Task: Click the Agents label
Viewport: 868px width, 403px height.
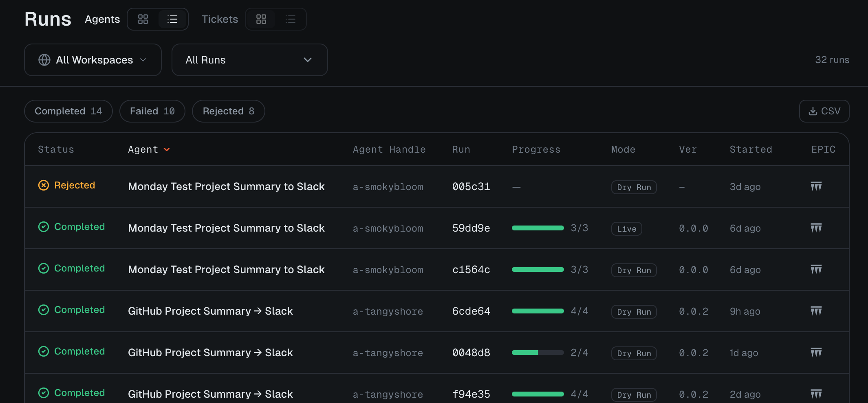Action: tap(102, 19)
